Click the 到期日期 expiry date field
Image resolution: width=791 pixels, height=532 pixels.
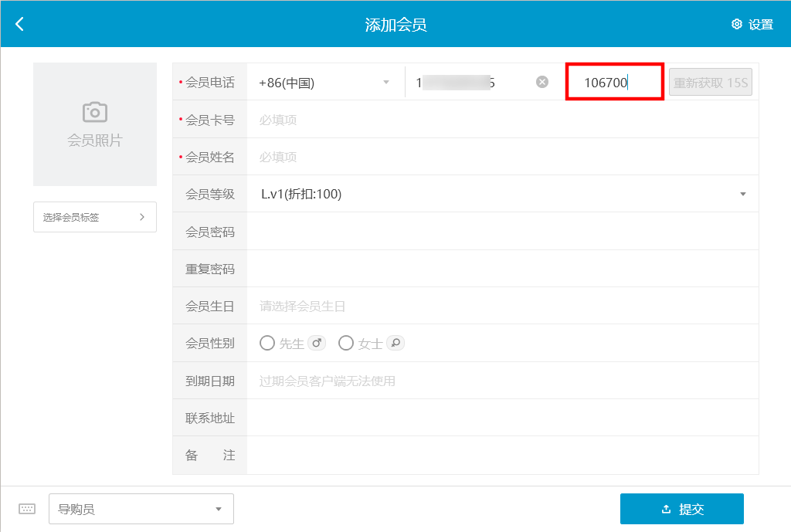502,381
